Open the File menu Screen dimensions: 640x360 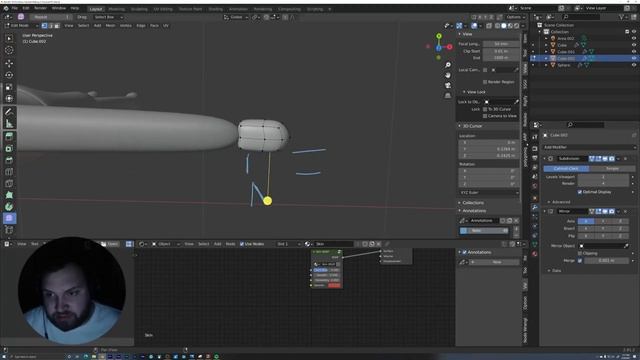[x=15, y=8]
